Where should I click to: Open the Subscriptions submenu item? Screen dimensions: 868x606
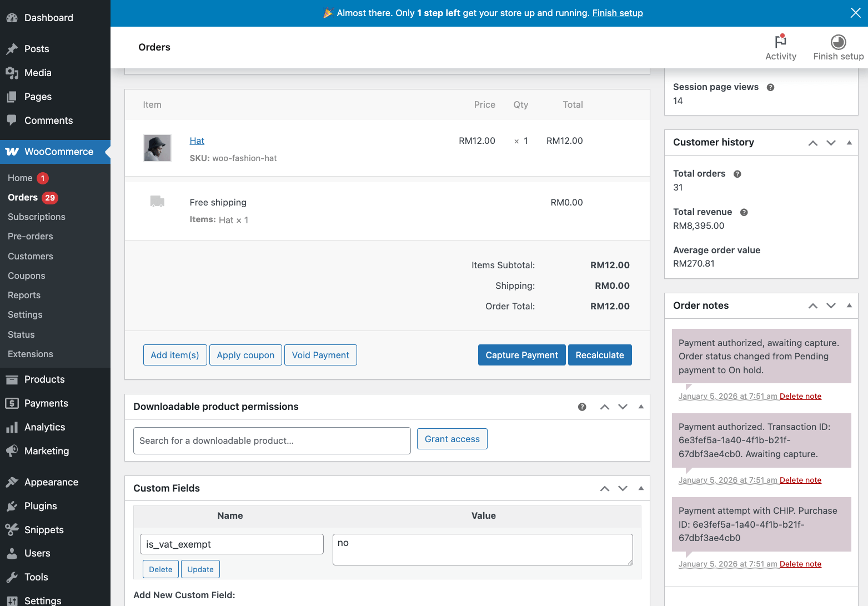(37, 217)
